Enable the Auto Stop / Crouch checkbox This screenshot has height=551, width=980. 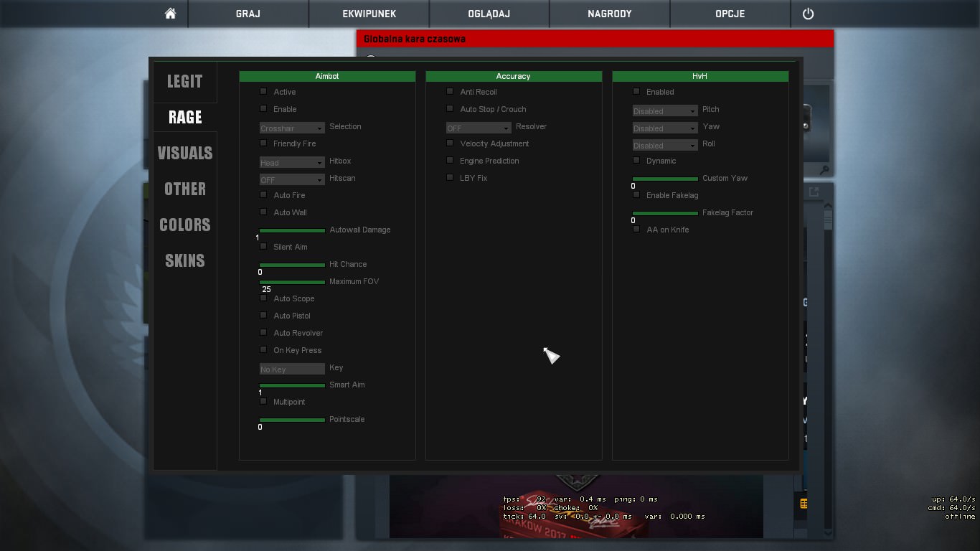click(450, 108)
